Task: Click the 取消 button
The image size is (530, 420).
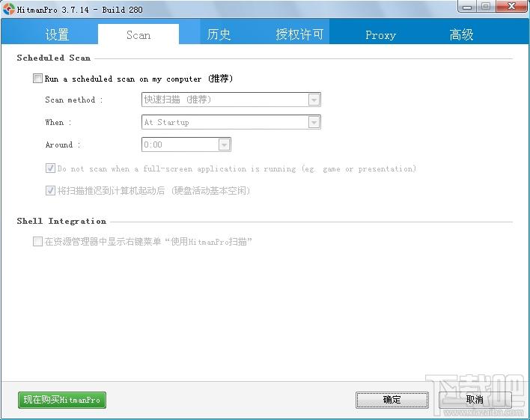Action: pos(475,400)
